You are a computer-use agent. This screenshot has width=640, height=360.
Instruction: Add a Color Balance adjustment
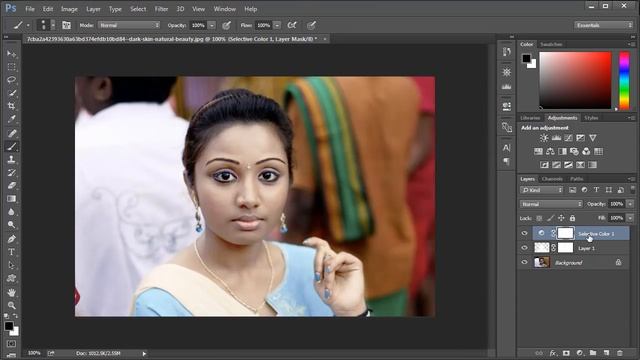[x=550, y=151]
